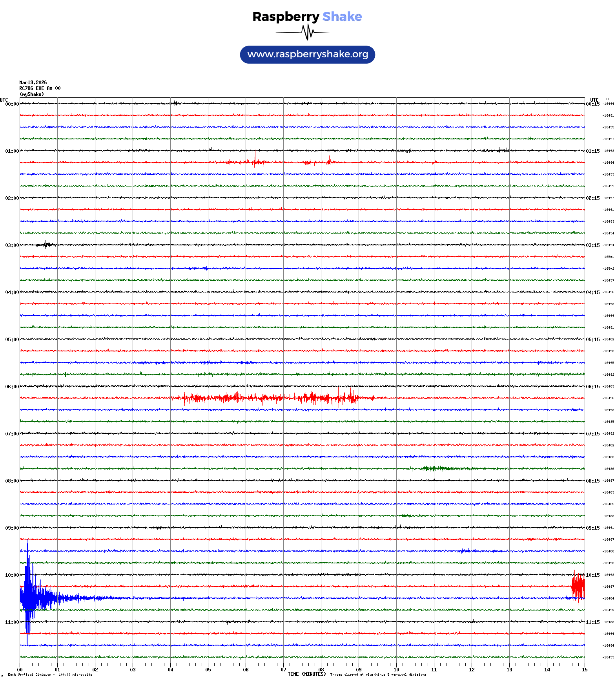Click the green wave packet on the 07:45 trace
This screenshot has width=616, height=680.
439,468
